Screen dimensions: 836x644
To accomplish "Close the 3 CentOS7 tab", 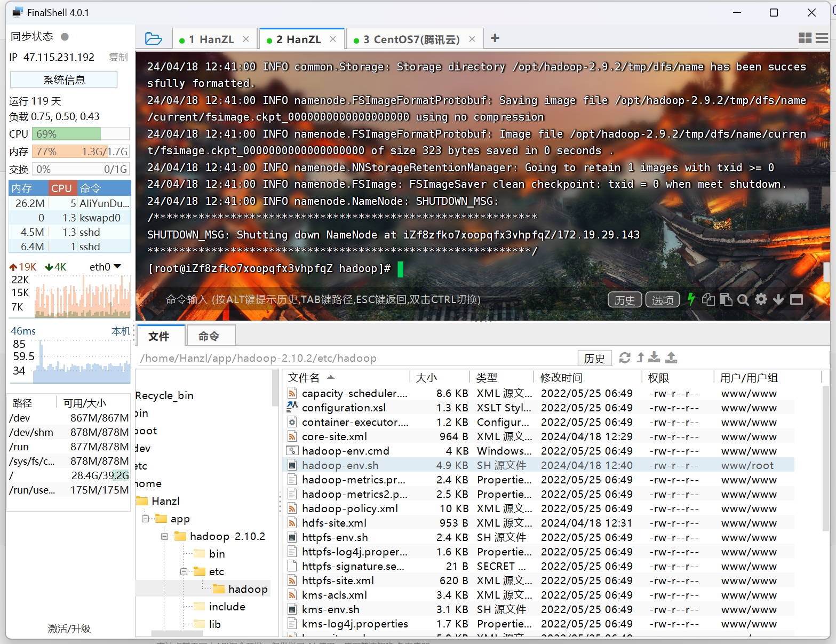I will coord(472,39).
